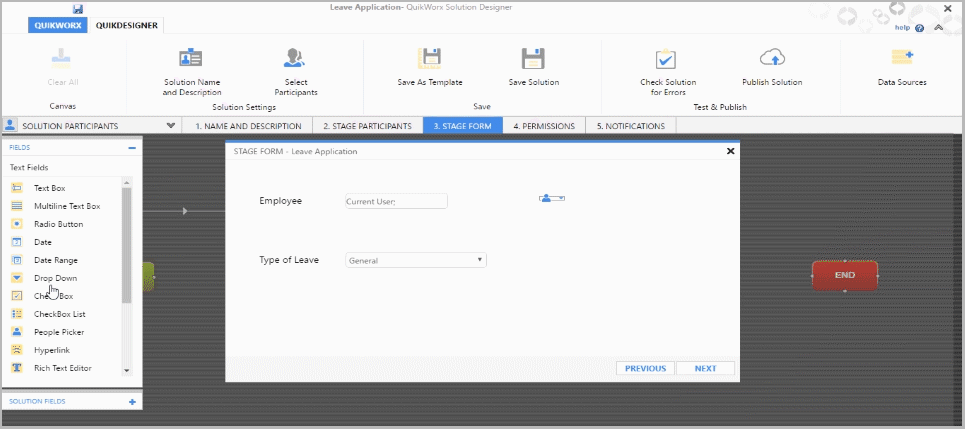Viewport: 965px width, 429px height.
Task: Click the Save Solution icon
Action: click(x=534, y=58)
